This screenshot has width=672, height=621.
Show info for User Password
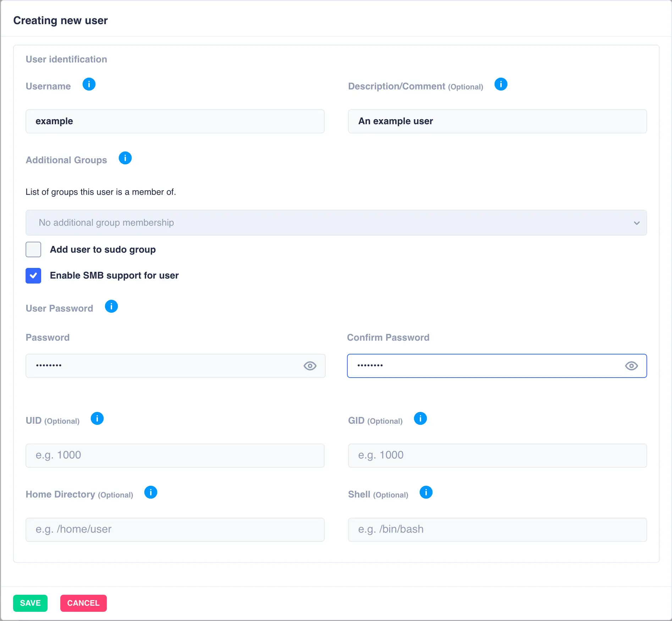111,307
